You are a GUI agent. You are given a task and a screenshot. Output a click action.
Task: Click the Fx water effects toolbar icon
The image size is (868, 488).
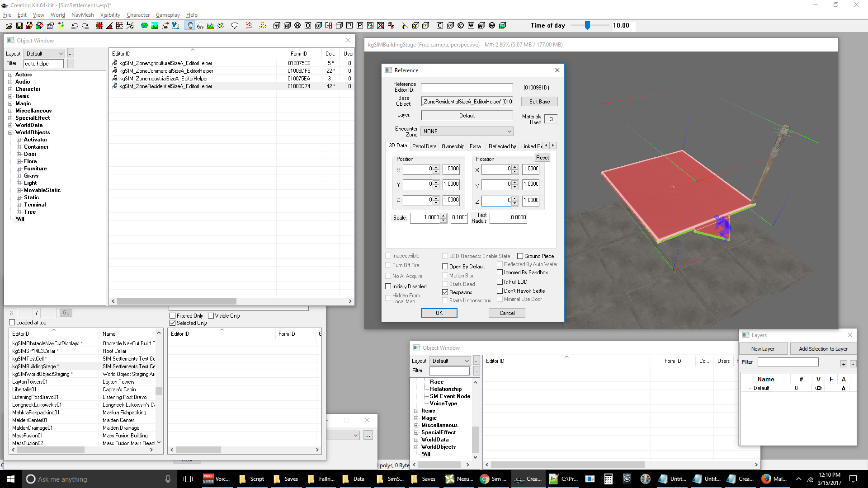(x=175, y=26)
